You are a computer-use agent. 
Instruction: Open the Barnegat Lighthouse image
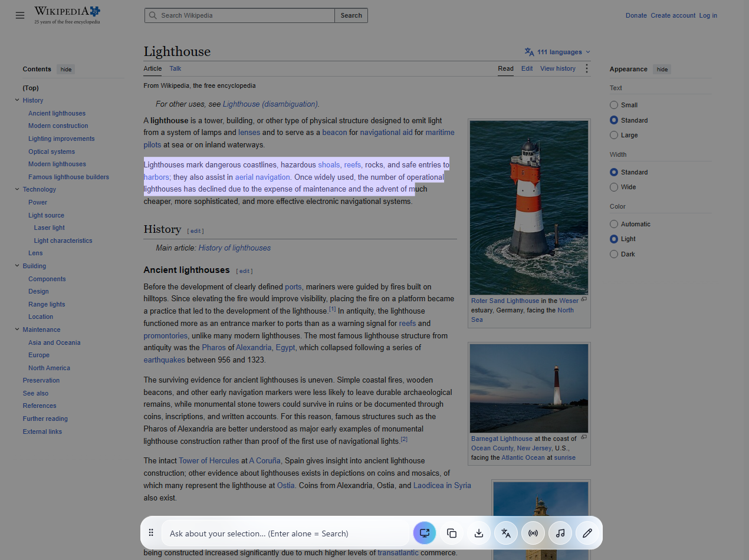(529, 388)
